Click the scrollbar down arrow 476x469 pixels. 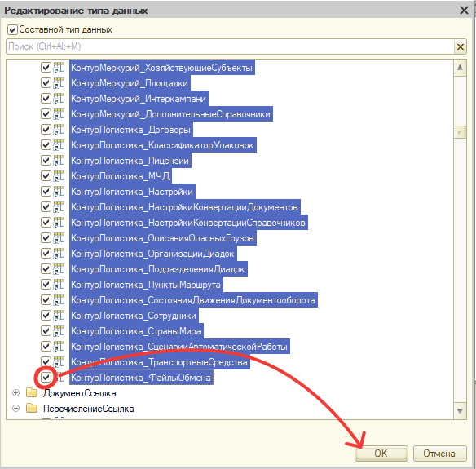[x=460, y=411]
